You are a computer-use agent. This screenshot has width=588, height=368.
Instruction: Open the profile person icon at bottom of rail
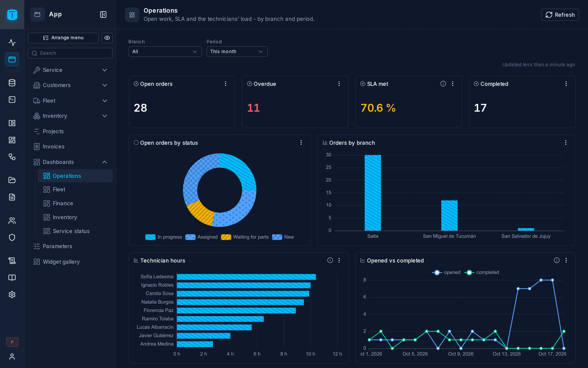[12, 357]
